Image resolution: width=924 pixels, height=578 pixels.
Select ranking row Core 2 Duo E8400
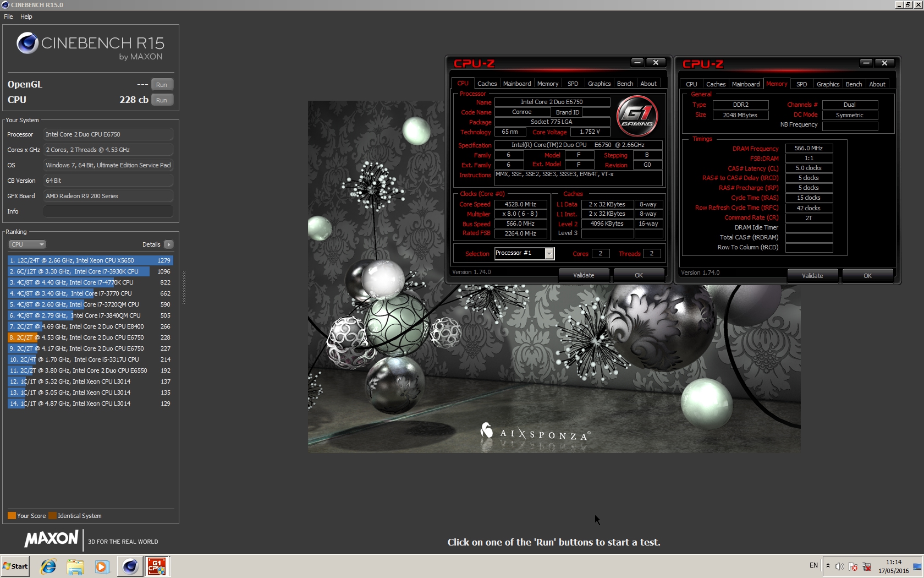pyautogui.click(x=90, y=326)
